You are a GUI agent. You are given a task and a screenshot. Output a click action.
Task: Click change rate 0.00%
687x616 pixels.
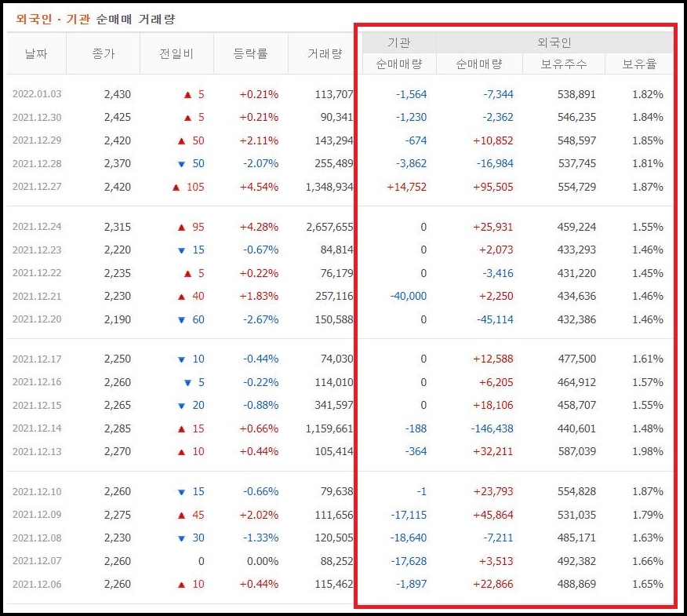coord(263,561)
